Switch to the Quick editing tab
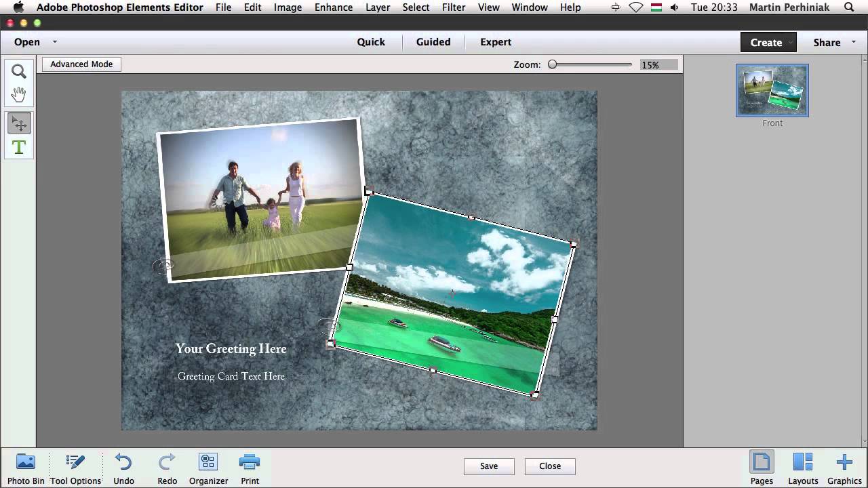Image resolution: width=868 pixels, height=488 pixels. 371,42
